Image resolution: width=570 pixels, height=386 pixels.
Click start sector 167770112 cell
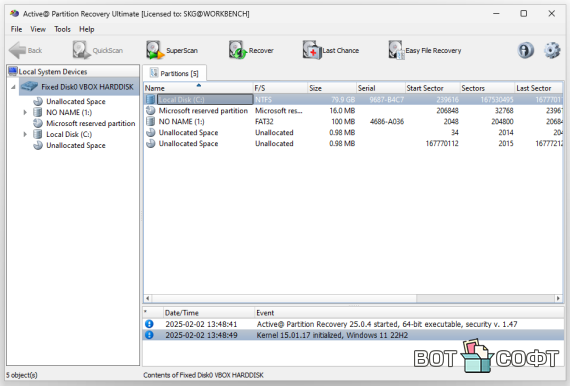click(442, 144)
